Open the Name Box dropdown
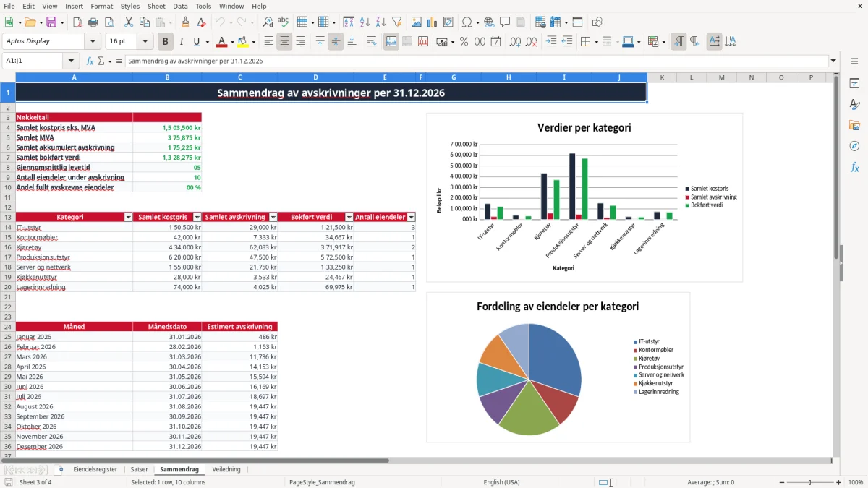This screenshot has height=488, width=868. pyautogui.click(x=71, y=61)
